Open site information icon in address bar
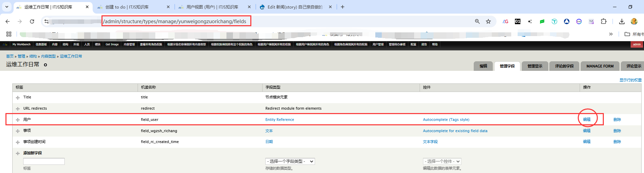The width and height of the screenshot is (644, 173). point(47,21)
